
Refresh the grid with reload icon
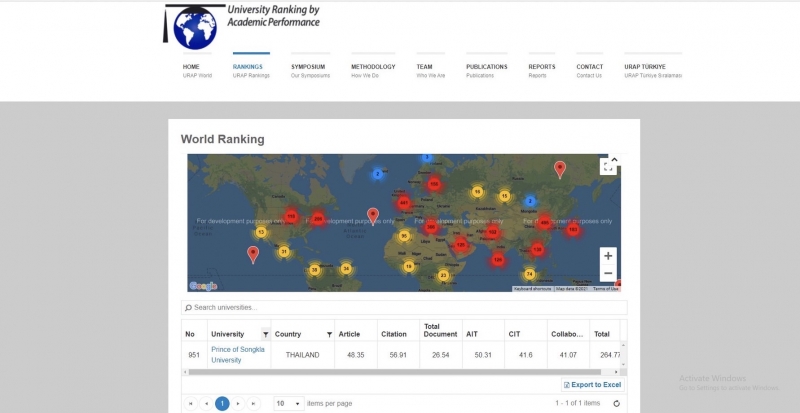pos(616,403)
